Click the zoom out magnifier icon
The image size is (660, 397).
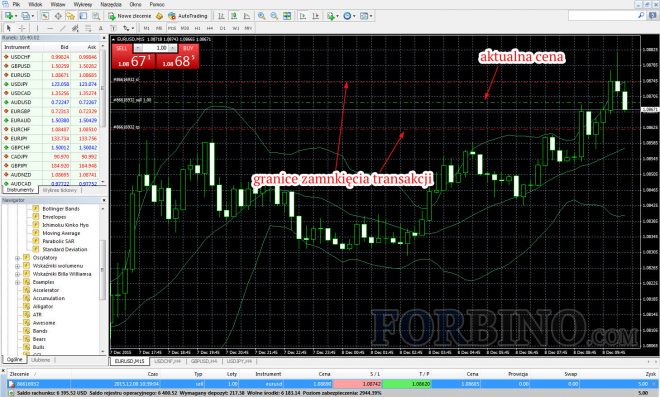[x=274, y=16]
